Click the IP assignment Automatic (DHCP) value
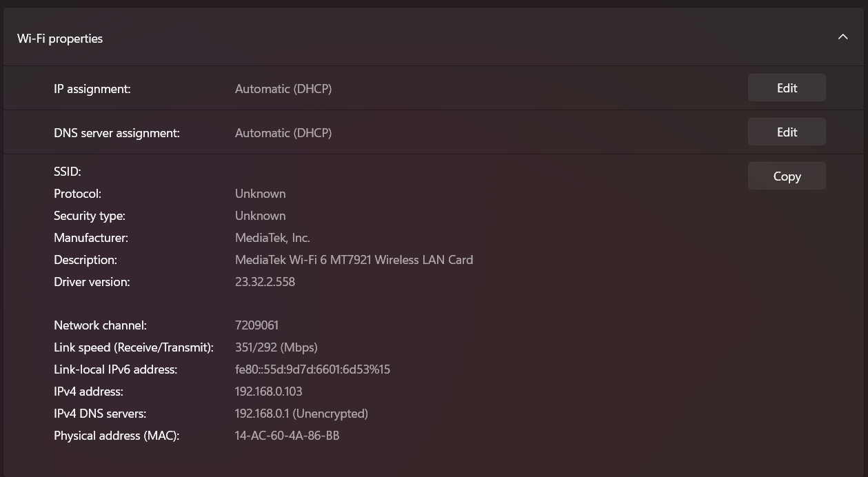The height and width of the screenshot is (477, 868). (283, 89)
